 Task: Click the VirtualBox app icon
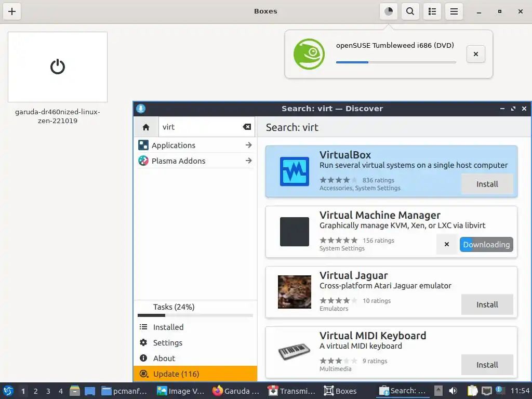(x=295, y=171)
